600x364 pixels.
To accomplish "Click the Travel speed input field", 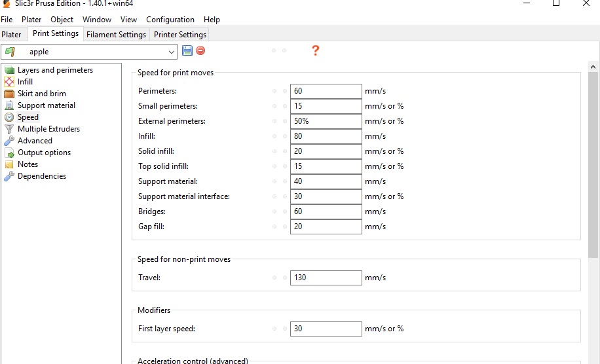I will click(326, 278).
